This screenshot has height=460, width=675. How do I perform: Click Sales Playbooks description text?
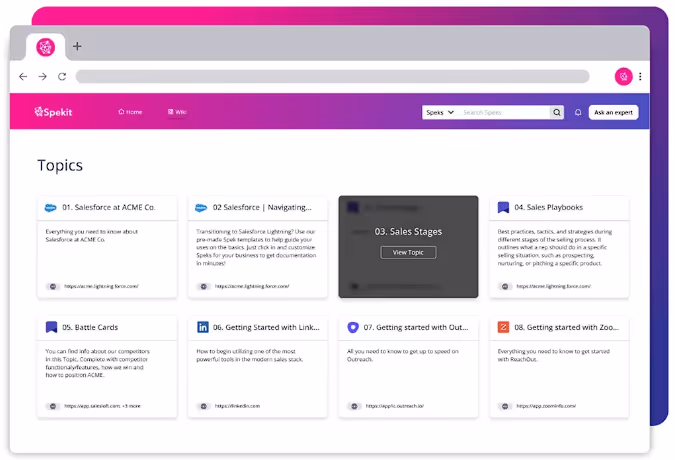point(554,247)
